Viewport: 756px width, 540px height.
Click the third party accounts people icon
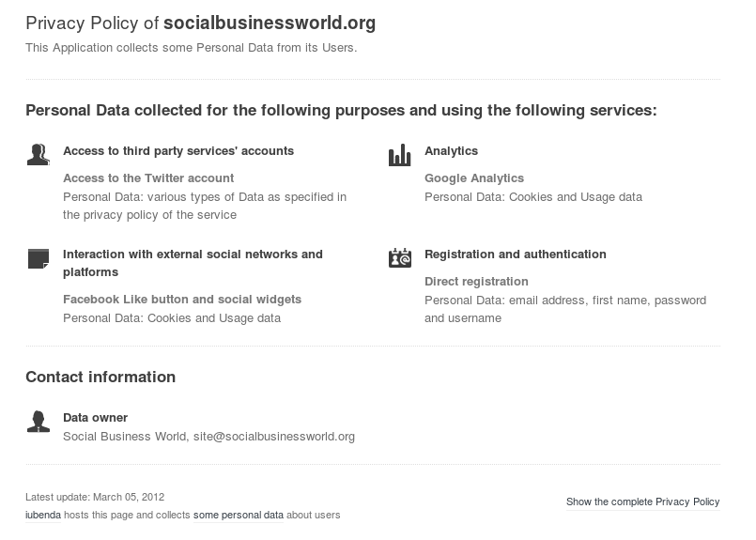pos(38,154)
